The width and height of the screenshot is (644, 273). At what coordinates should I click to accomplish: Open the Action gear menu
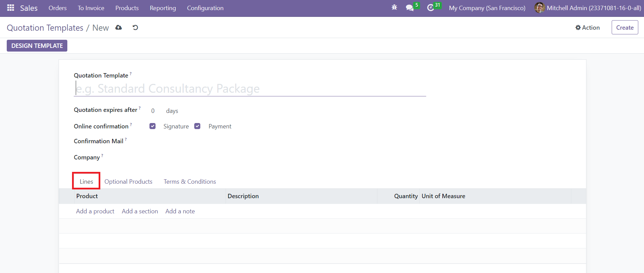[587, 28]
